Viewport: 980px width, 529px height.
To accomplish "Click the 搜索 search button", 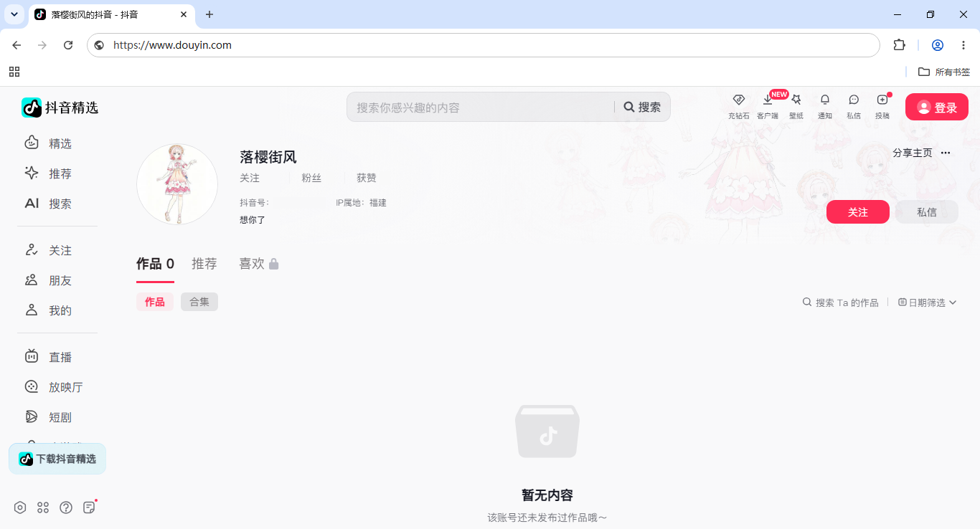I will coord(642,107).
